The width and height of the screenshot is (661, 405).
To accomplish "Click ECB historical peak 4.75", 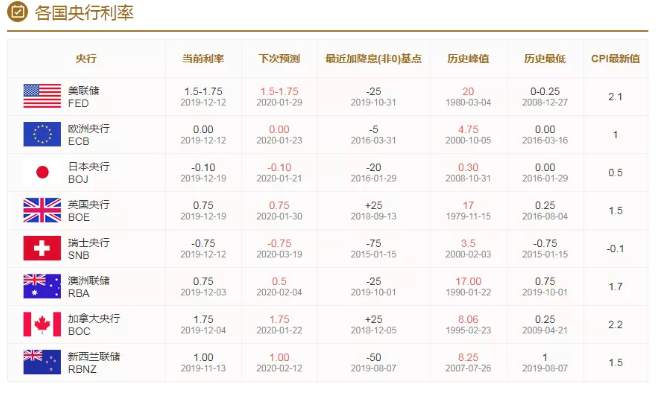I will click(x=468, y=129).
